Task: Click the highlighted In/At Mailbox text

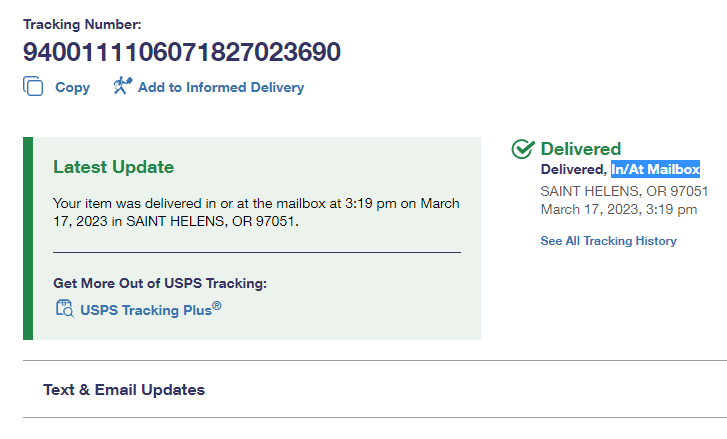Action: [656, 170]
